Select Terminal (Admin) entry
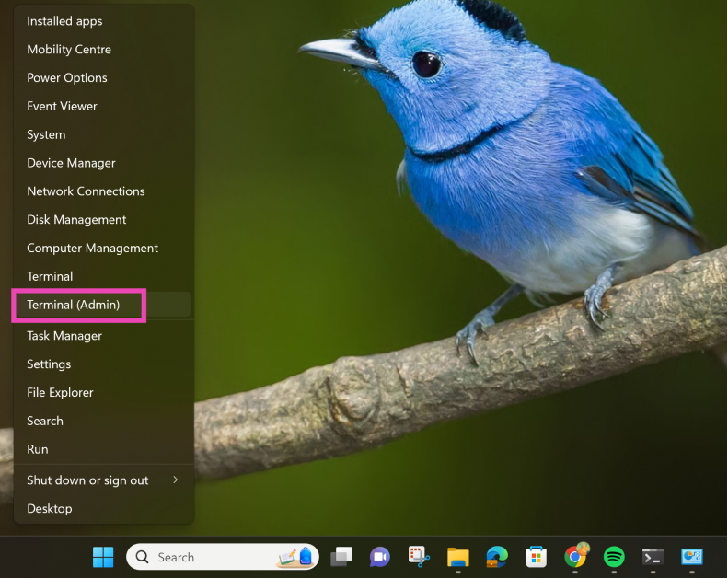 pos(104,305)
